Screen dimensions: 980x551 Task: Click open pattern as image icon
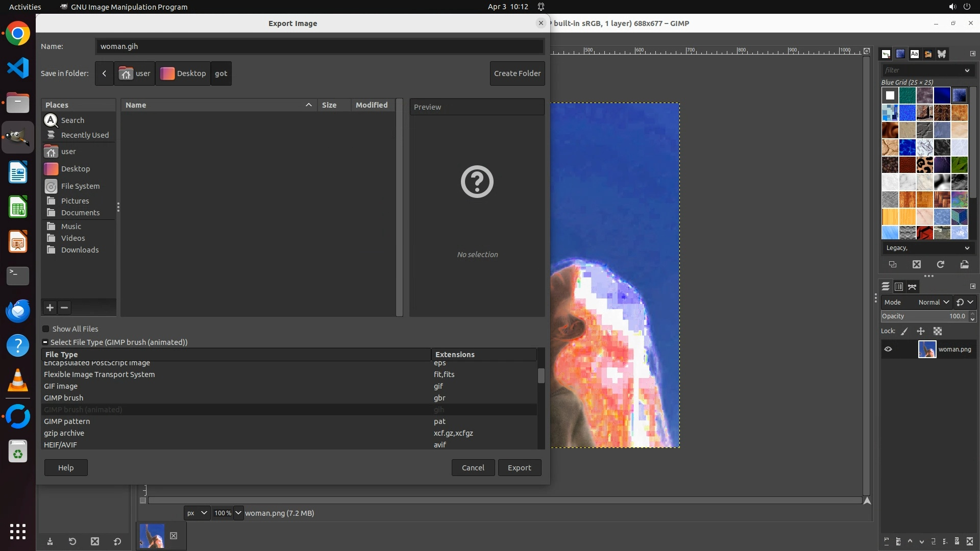964,264
